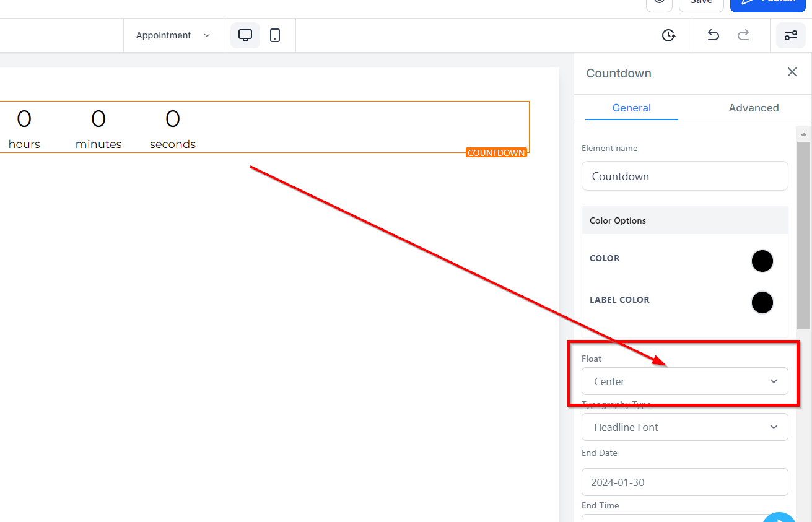Open the Float dropdown set to Center
Image resolution: width=812 pixels, height=522 pixels.
685,381
